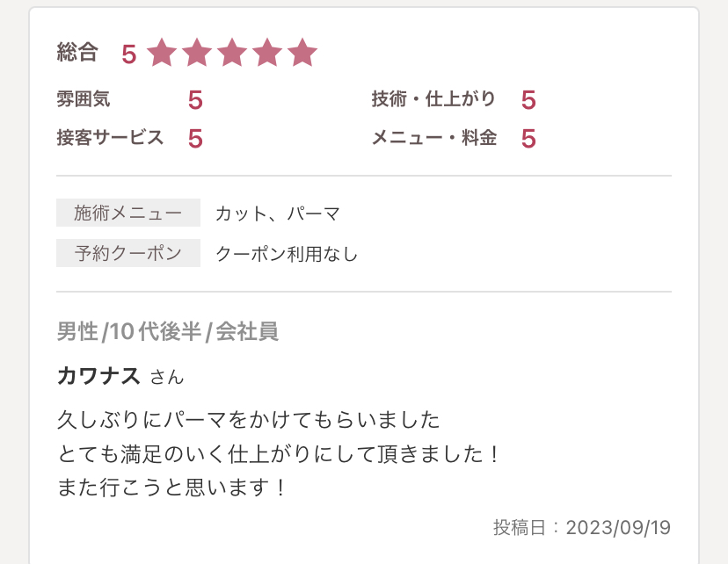Click the fourth star in the overall rating
The width and height of the screenshot is (728, 564).
(267, 54)
